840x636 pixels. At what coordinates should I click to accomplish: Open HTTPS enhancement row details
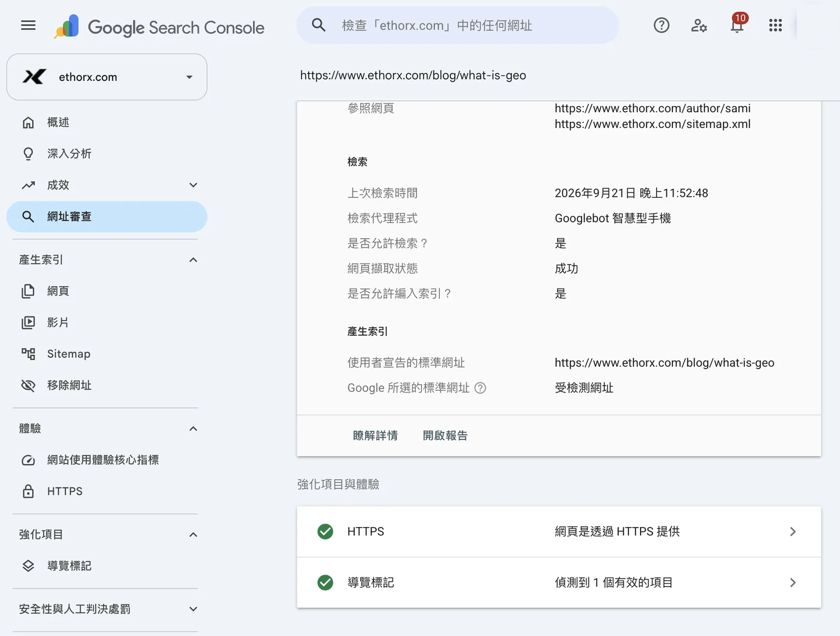pyautogui.click(x=559, y=532)
